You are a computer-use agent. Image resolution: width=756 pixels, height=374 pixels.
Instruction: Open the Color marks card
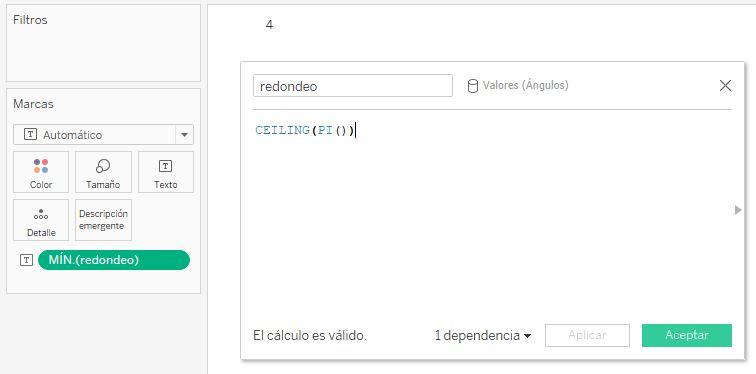coord(41,172)
